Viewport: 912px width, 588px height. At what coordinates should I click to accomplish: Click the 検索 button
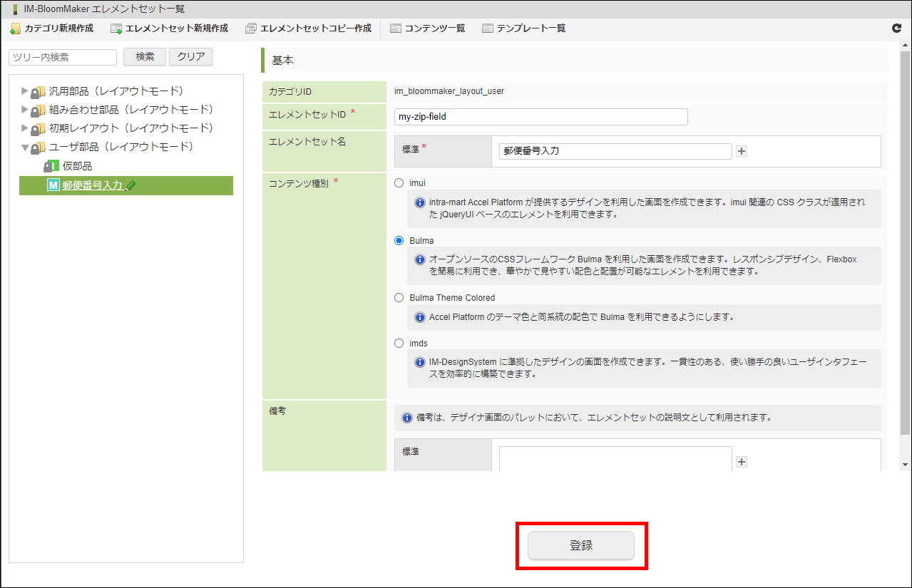pyautogui.click(x=145, y=57)
